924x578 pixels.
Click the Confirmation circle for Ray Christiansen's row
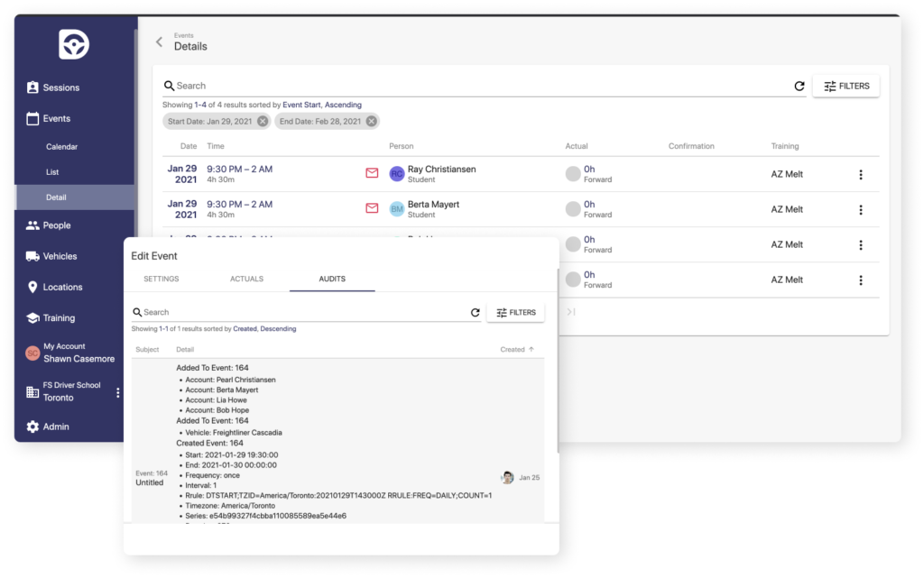572,172
